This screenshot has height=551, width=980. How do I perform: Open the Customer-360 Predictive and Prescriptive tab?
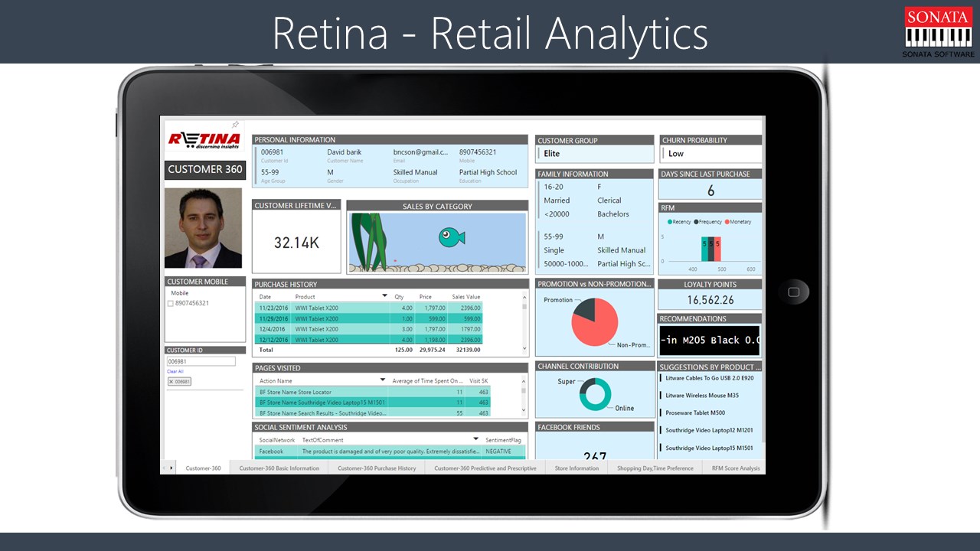pyautogui.click(x=485, y=468)
